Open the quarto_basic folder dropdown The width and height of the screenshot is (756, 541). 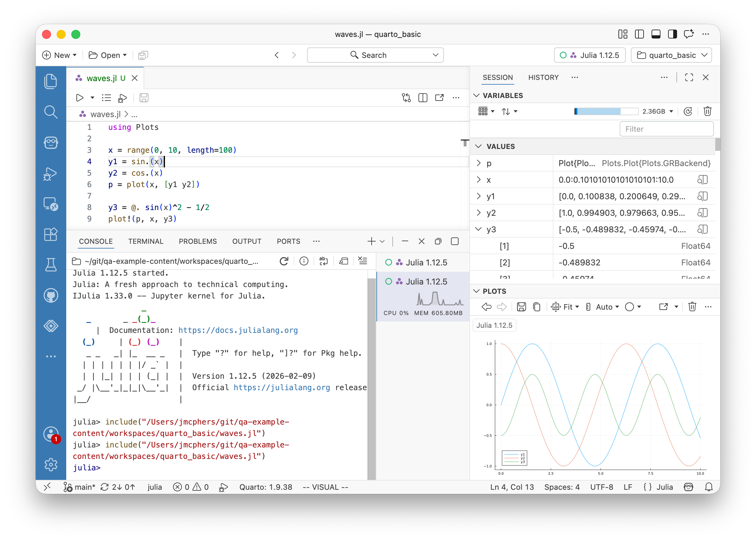click(x=671, y=55)
